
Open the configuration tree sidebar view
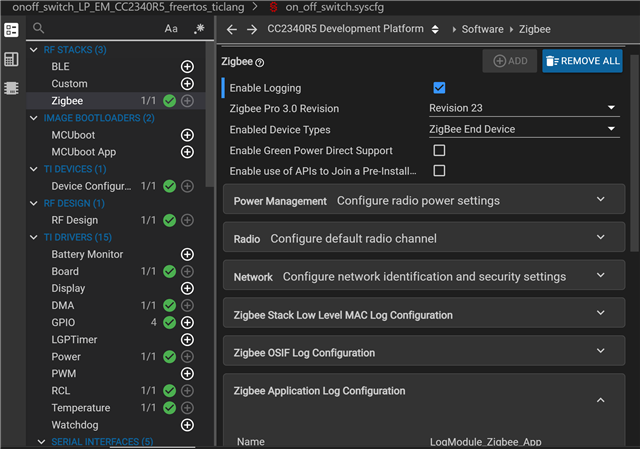[x=11, y=30]
